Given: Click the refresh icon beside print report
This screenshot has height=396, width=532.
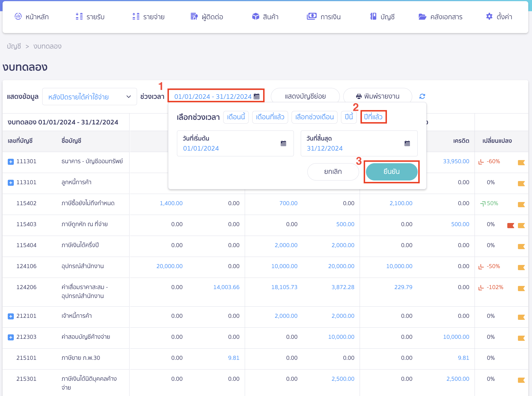Looking at the screenshot, I should pyautogui.click(x=422, y=96).
